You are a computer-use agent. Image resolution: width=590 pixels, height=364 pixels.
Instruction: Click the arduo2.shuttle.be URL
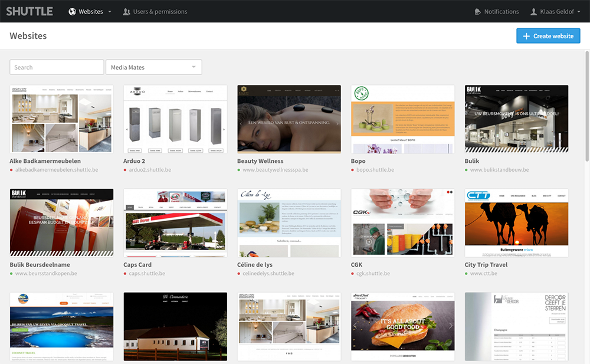(150, 170)
